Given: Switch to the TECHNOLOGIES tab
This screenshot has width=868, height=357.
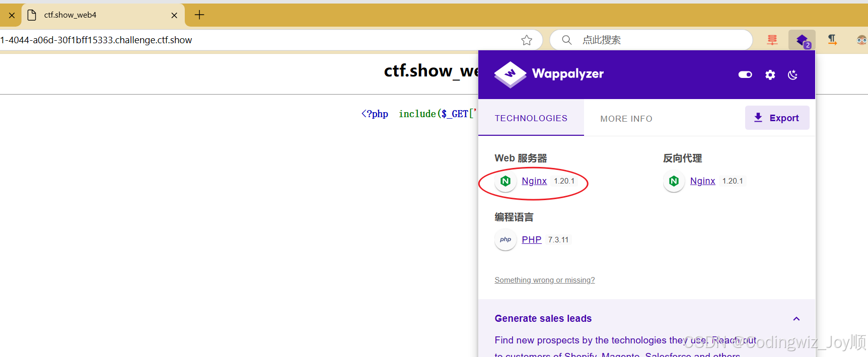Looking at the screenshot, I should [531, 118].
